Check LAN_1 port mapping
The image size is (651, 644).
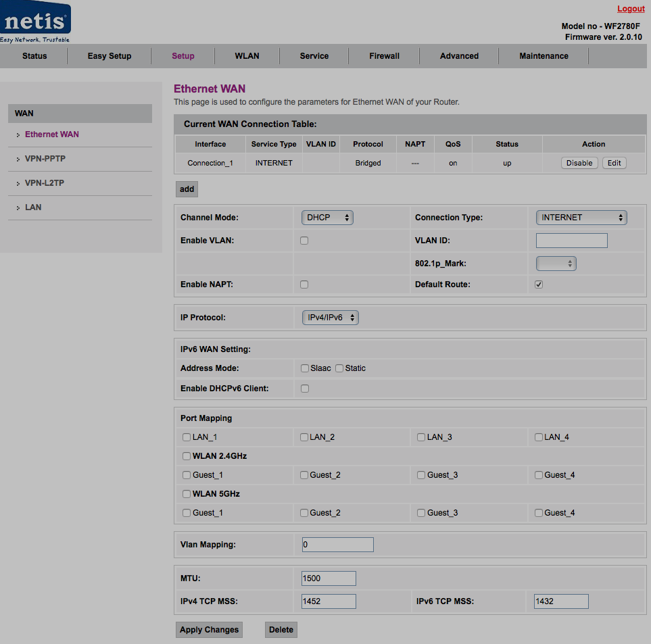(187, 437)
